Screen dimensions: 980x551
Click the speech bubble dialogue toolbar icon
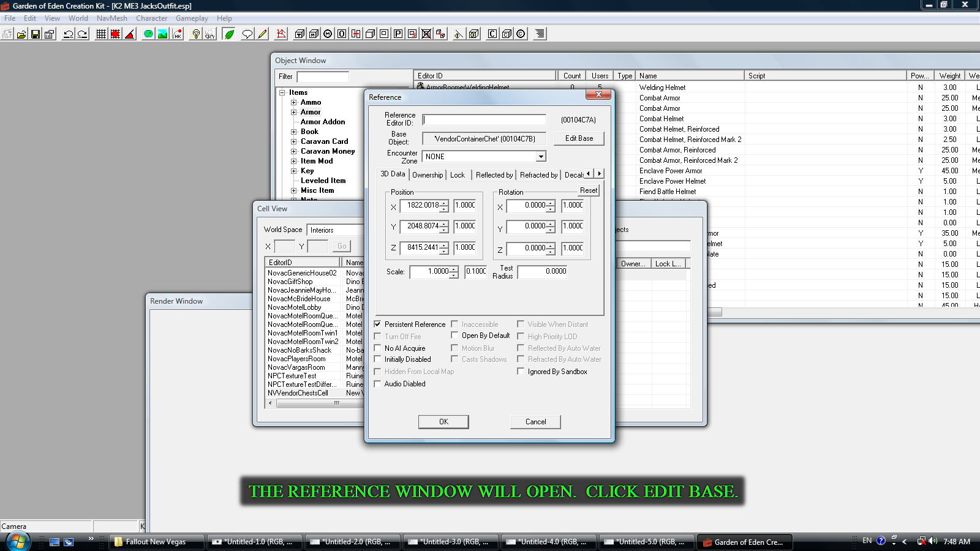tap(247, 34)
